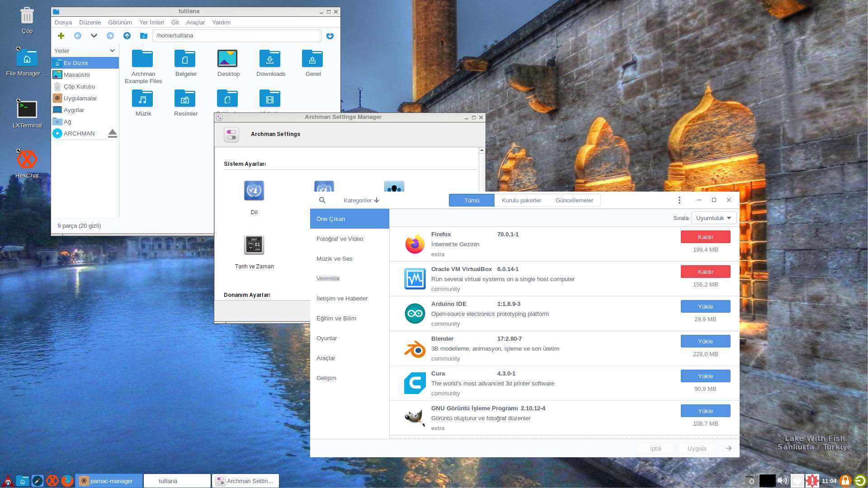
Task: Open the Yer İmleri menu
Action: pyautogui.click(x=151, y=22)
